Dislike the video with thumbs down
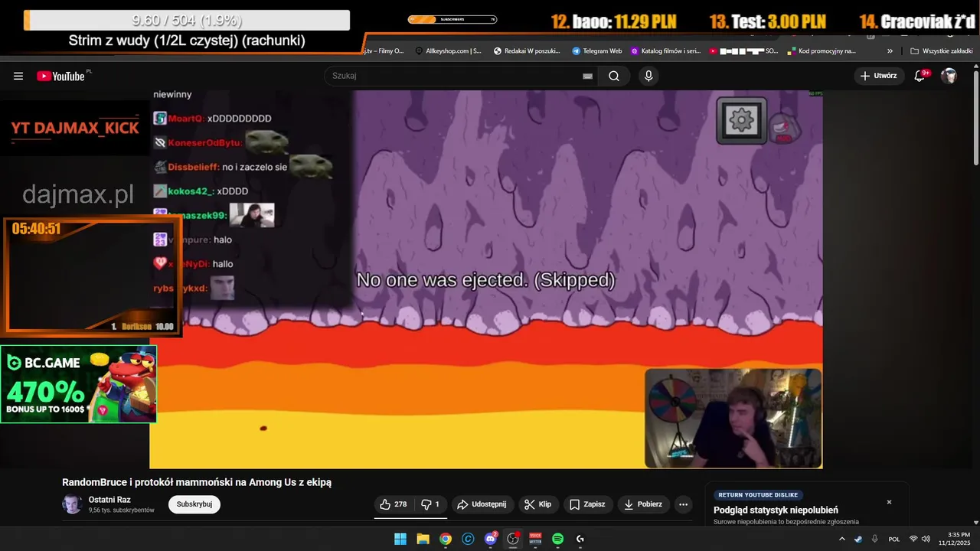Screen dimensions: 980x551 (x=431, y=504)
